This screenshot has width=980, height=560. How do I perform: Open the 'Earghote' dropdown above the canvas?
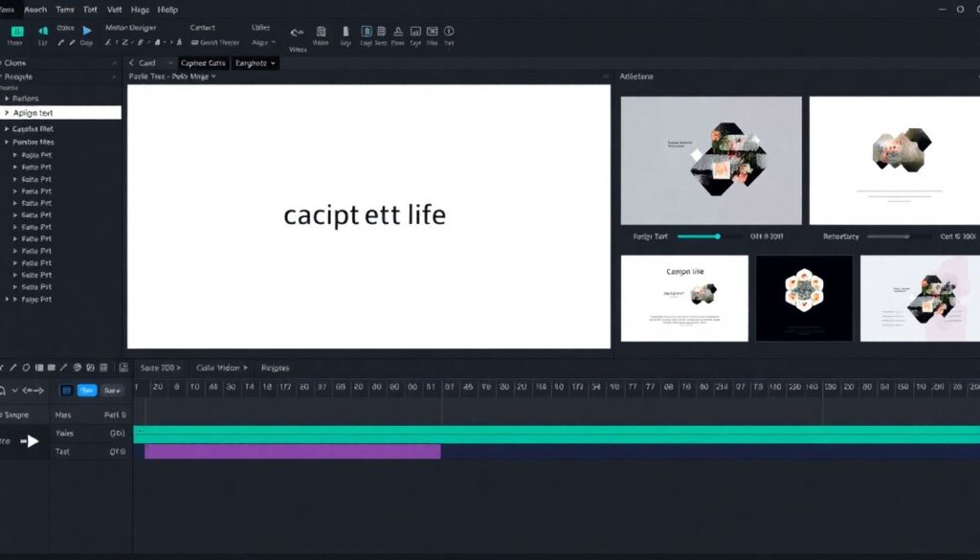coord(256,63)
